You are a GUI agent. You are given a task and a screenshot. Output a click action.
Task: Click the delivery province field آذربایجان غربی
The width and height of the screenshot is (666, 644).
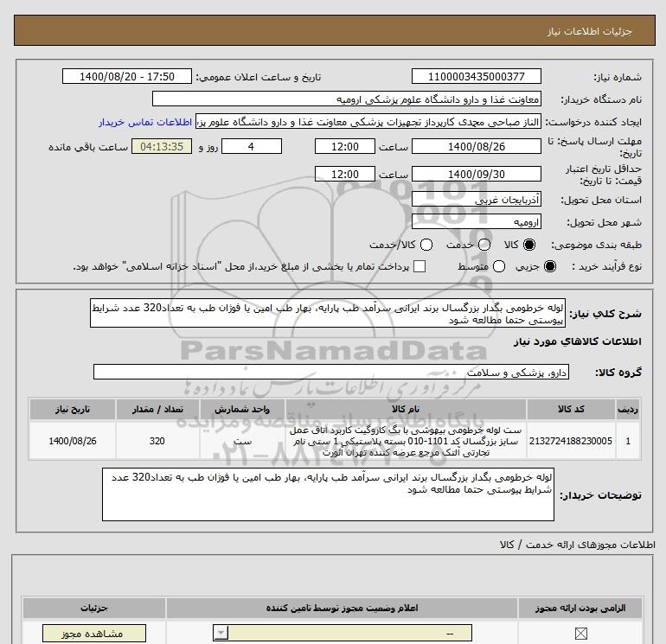(x=476, y=200)
